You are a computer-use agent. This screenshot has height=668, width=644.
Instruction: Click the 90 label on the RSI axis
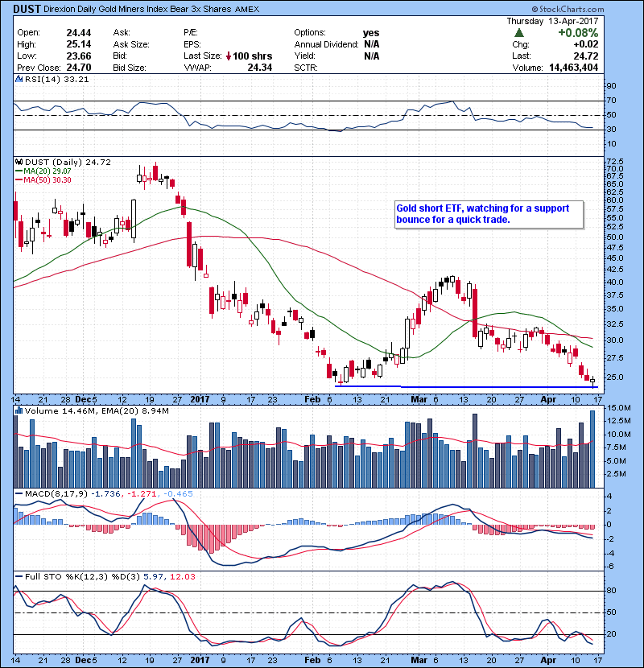pos(611,86)
